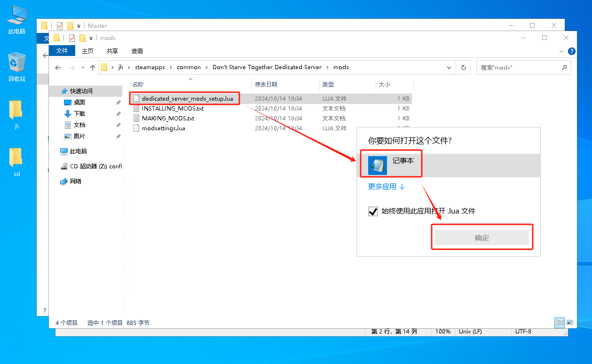
Task: Switch to details view layout icon
Action: pos(560,323)
